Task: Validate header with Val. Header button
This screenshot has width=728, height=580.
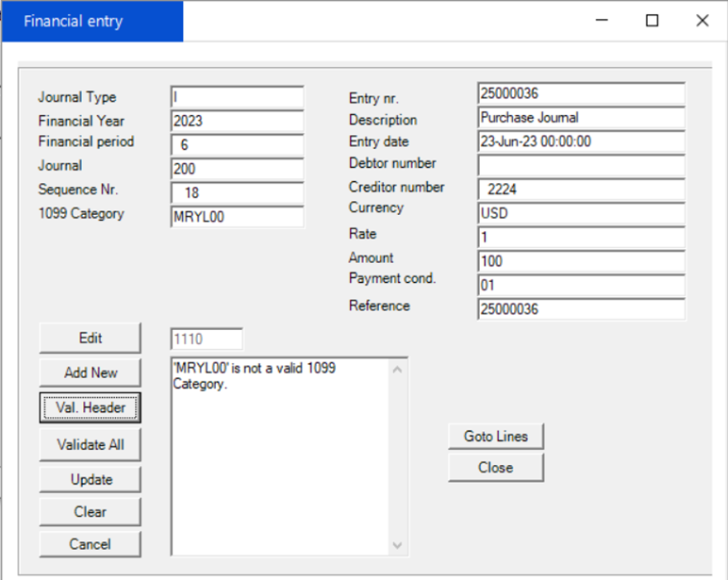Action: click(90, 408)
